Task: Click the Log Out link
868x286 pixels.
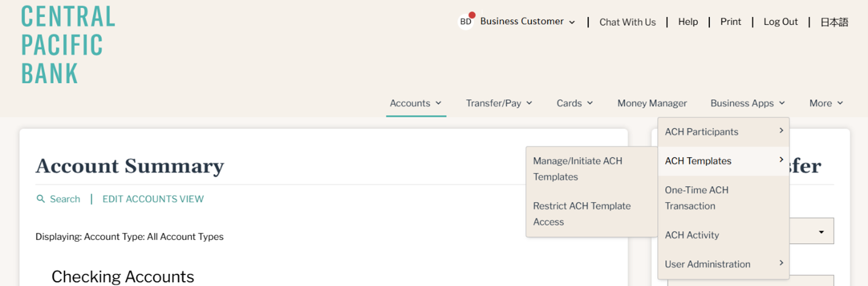Action: click(781, 22)
